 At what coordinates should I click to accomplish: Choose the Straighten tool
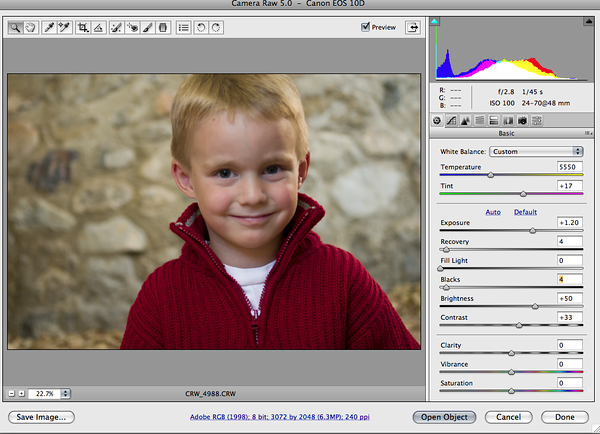coord(98,28)
